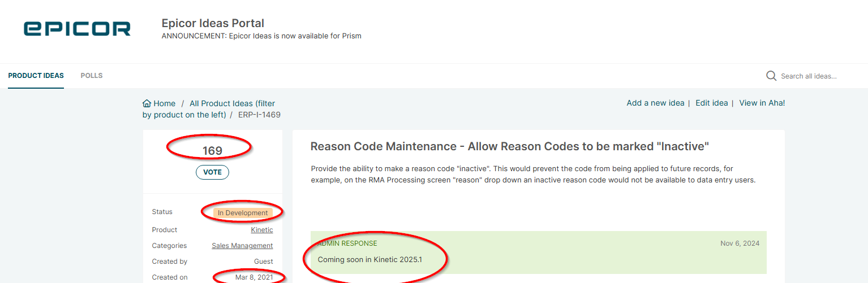Screen dimensions: 868x283
Task: Click the ERP-I-1469 breadcrumb text
Action: (x=259, y=115)
